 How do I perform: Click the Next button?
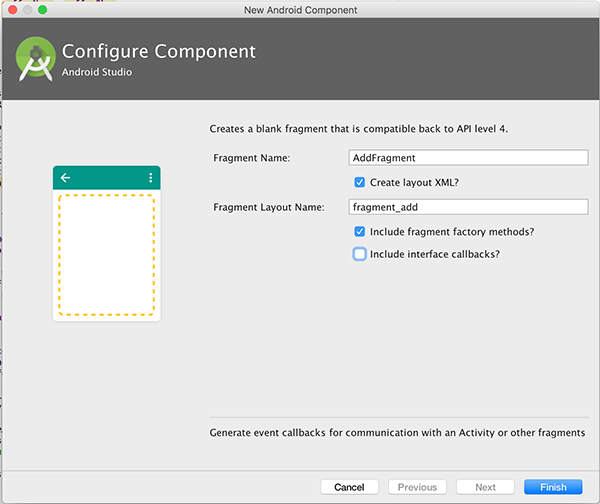pos(485,487)
